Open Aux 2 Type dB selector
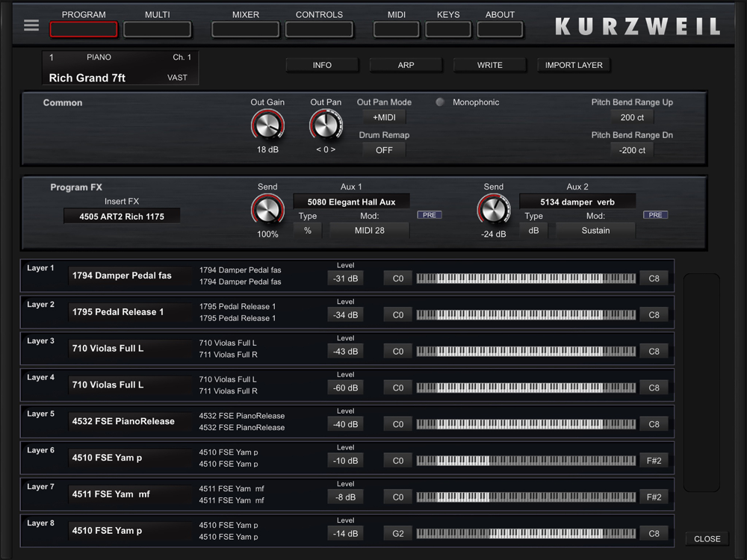Viewport: 747px width, 560px height. (533, 231)
